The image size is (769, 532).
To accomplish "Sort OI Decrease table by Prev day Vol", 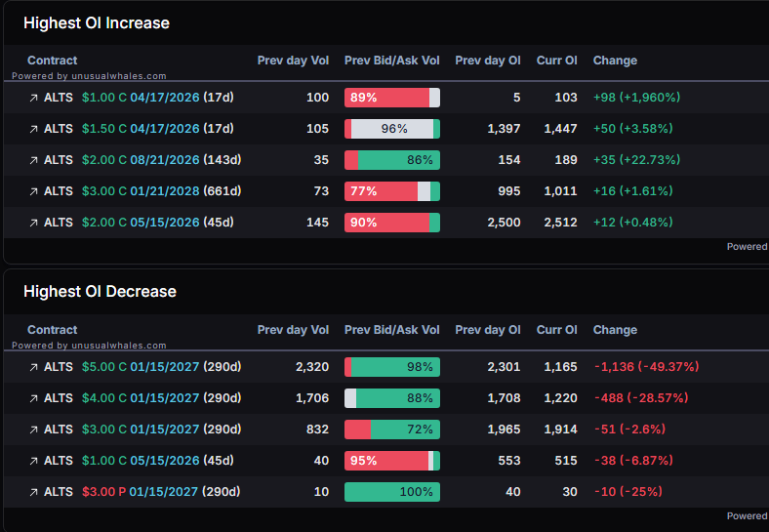I will [x=293, y=330].
